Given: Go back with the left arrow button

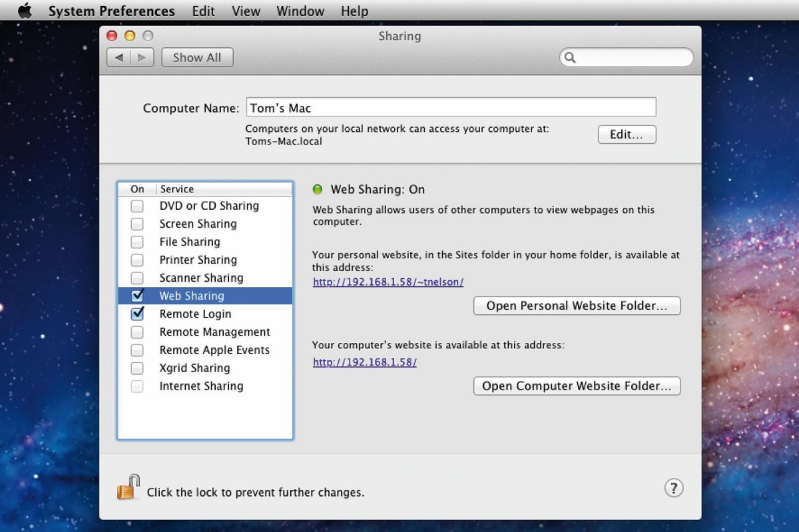Looking at the screenshot, I should 119,57.
